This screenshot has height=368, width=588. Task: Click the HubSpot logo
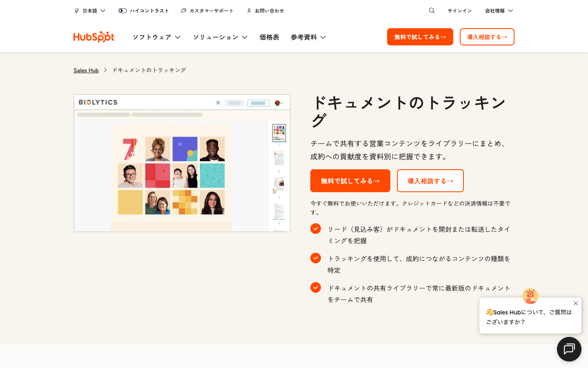(x=94, y=37)
